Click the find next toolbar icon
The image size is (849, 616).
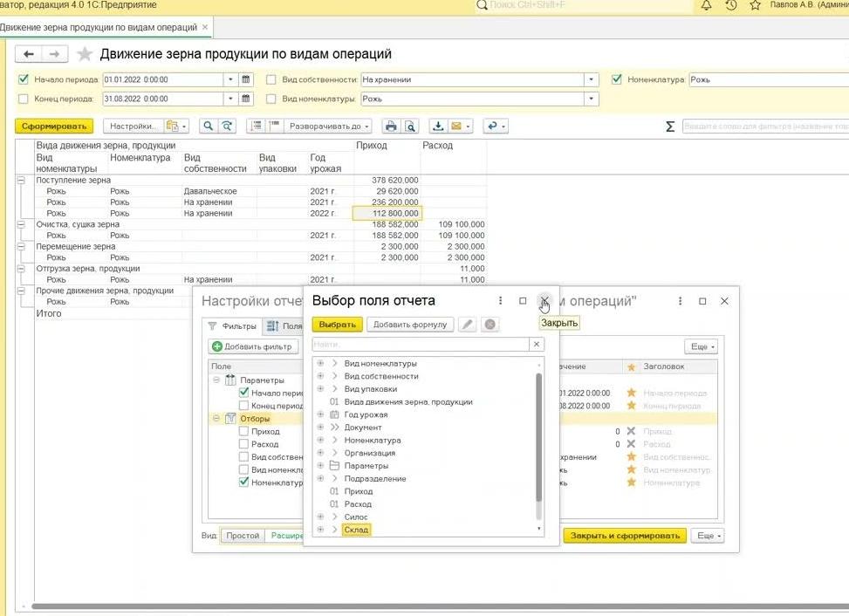tap(227, 127)
